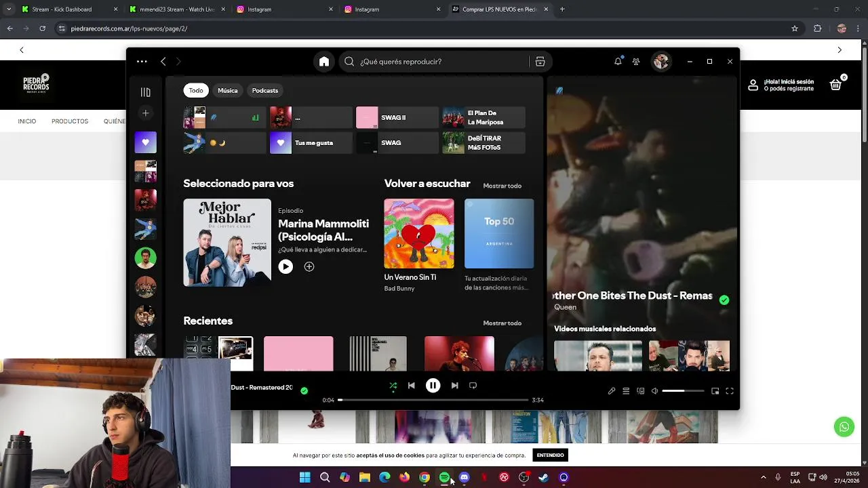Open browser extensions puzzle icon

pos(817,28)
